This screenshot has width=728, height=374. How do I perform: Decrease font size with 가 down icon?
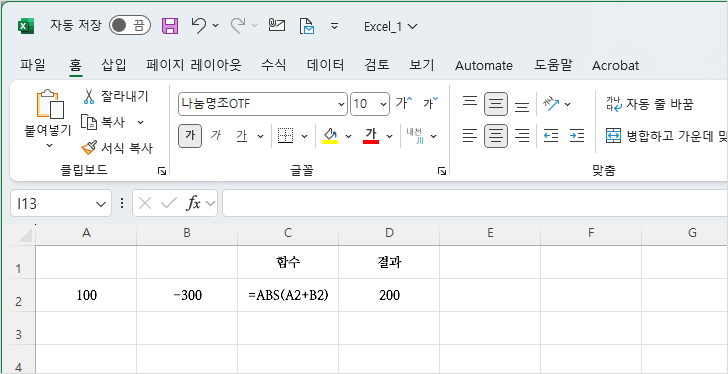tap(430, 103)
